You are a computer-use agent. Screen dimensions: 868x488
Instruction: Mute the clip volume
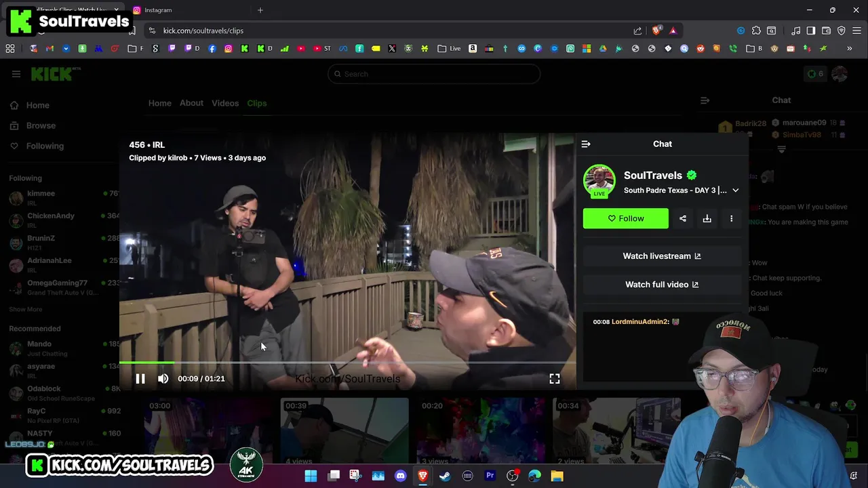(163, 379)
